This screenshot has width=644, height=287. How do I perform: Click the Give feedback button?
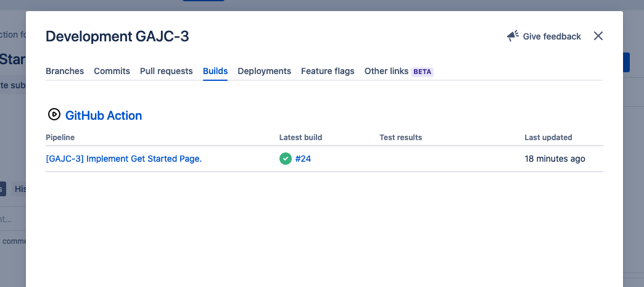coord(544,36)
